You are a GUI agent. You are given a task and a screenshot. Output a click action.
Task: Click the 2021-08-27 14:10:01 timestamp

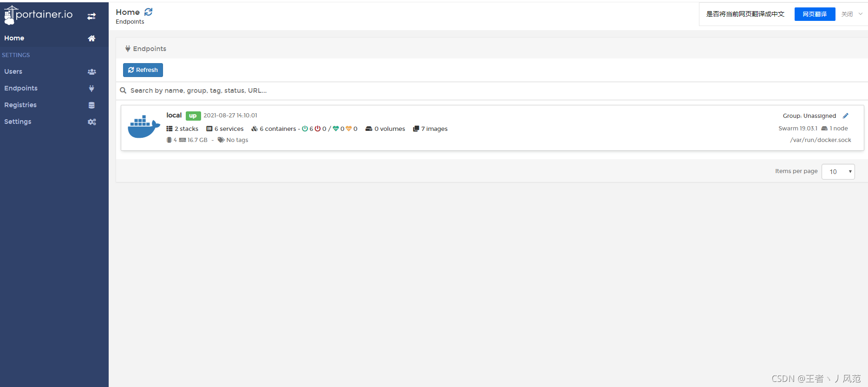coord(230,116)
